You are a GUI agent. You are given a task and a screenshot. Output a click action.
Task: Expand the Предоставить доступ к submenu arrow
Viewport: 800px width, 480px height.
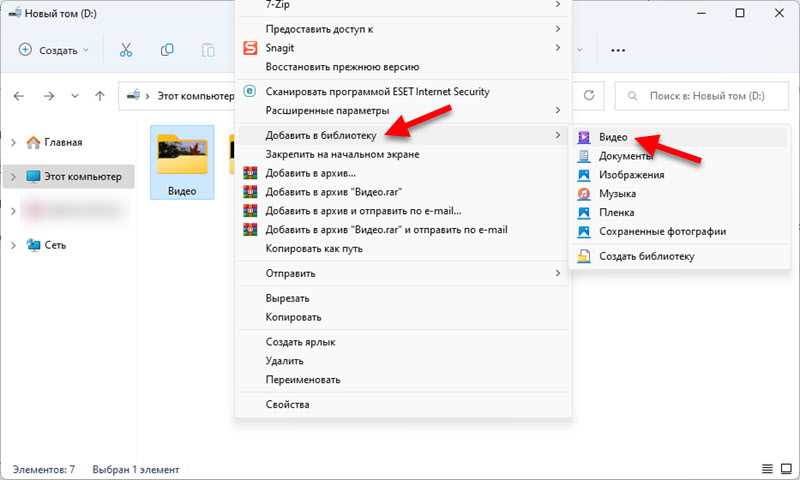(558, 29)
